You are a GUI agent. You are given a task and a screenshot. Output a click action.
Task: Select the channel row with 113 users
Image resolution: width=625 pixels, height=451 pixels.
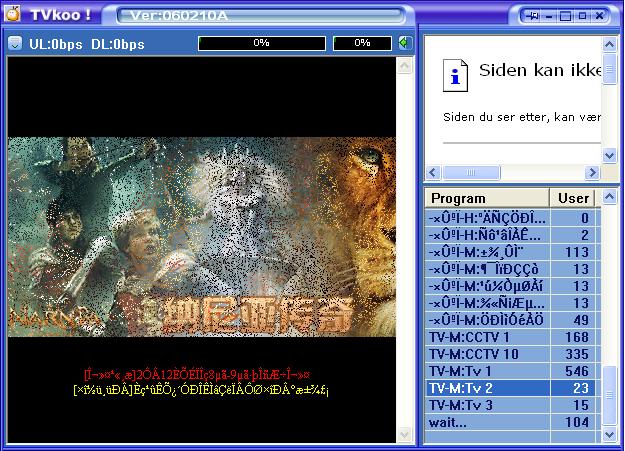(x=513, y=252)
